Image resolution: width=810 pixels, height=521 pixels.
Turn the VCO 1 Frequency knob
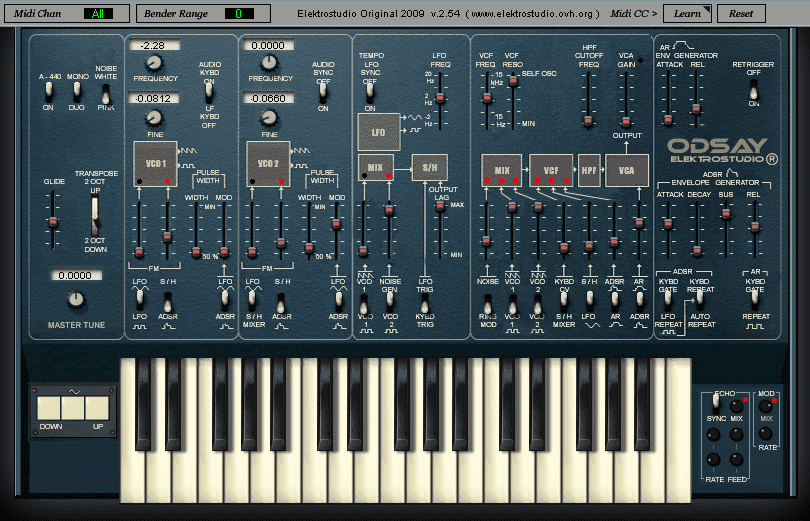pos(153,63)
